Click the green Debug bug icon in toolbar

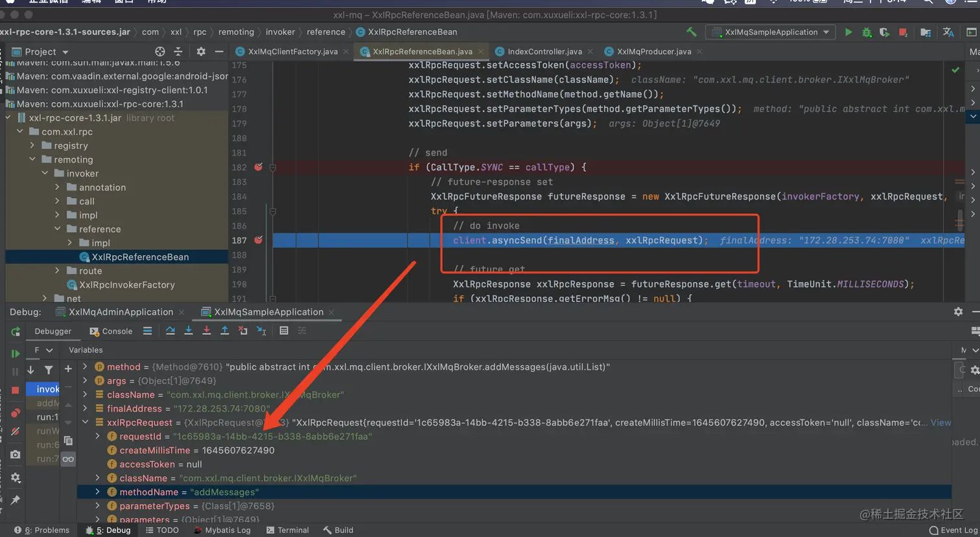pyautogui.click(x=867, y=32)
